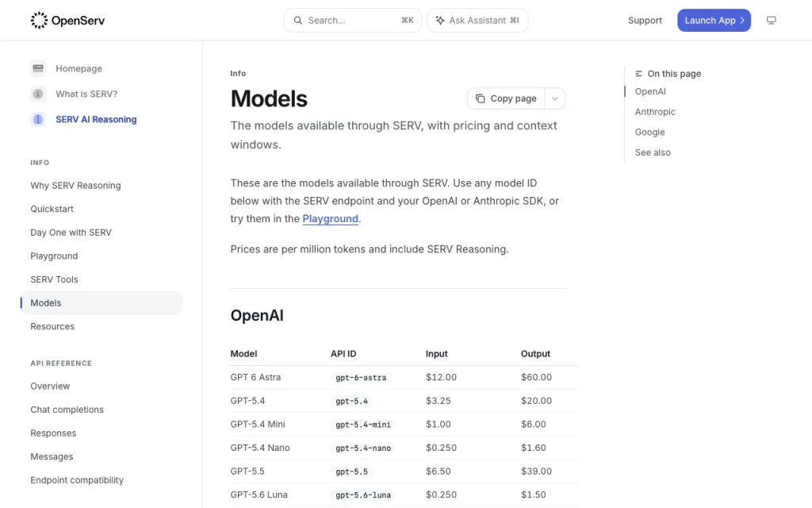Viewport: 812px width, 508px height.
Task: Click the $60.00 output price
Action: coord(537,377)
